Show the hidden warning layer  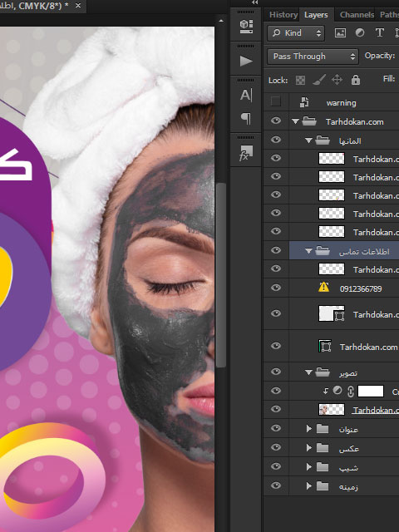click(276, 101)
